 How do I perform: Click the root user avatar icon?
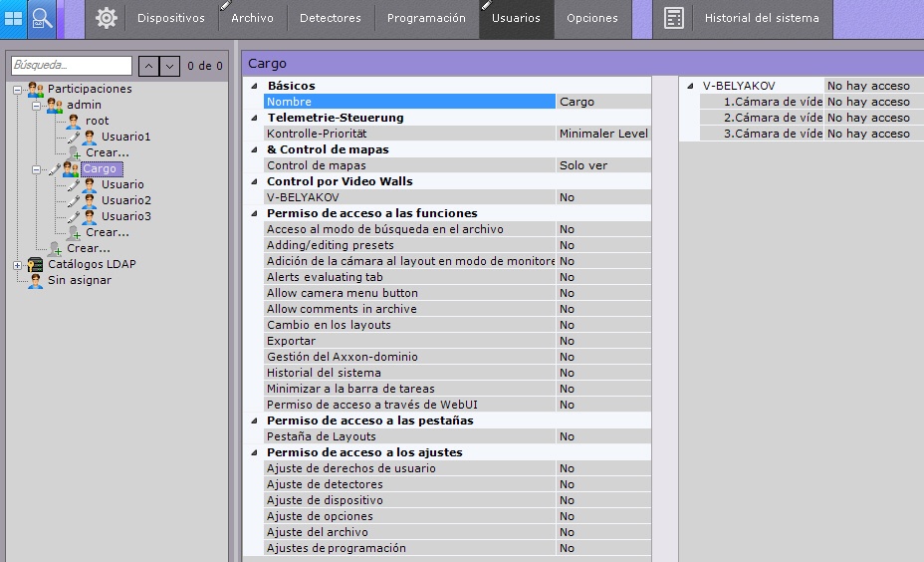pyautogui.click(x=74, y=121)
